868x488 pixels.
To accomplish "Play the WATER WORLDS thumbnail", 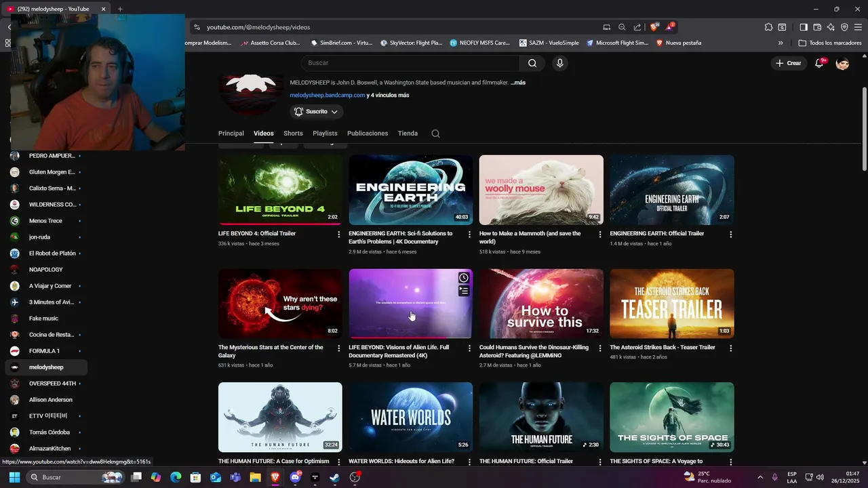I will pos(411,417).
